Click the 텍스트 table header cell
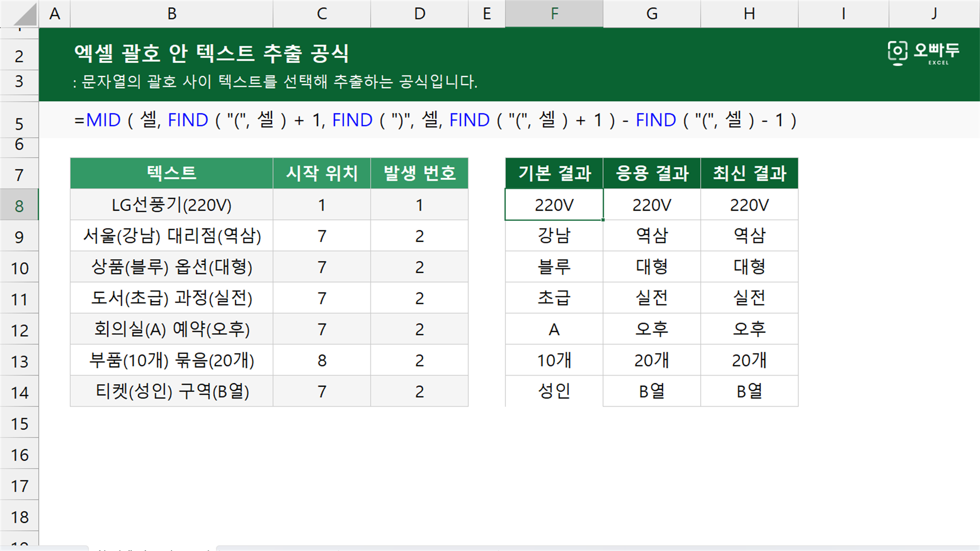This screenshot has width=980, height=551. [171, 173]
